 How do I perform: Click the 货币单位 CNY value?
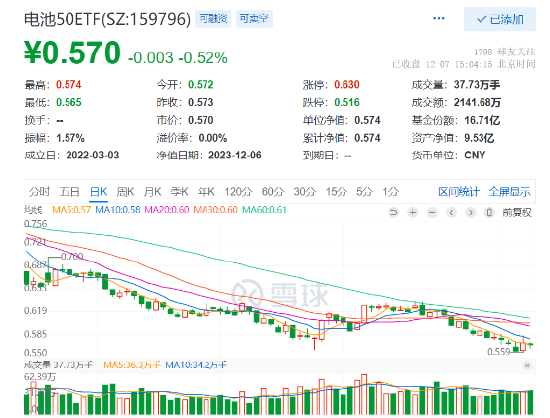(x=475, y=155)
